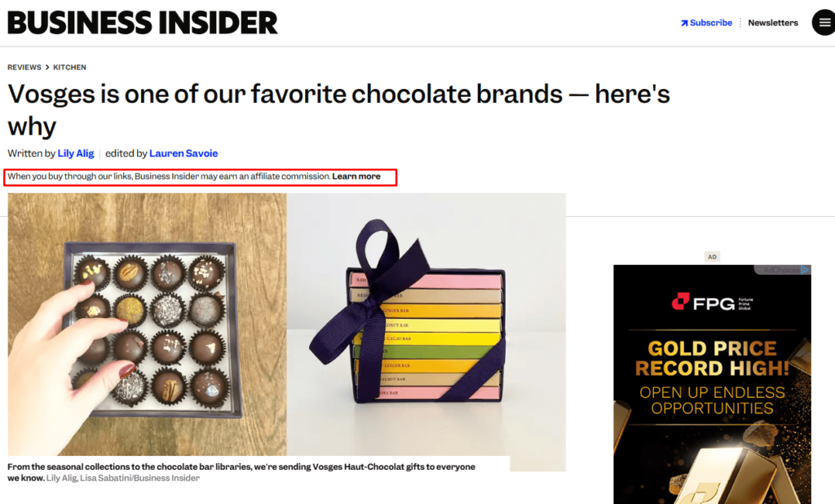Click the chevron between Reviews and Kitchen breadcrumbs

click(x=46, y=67)
